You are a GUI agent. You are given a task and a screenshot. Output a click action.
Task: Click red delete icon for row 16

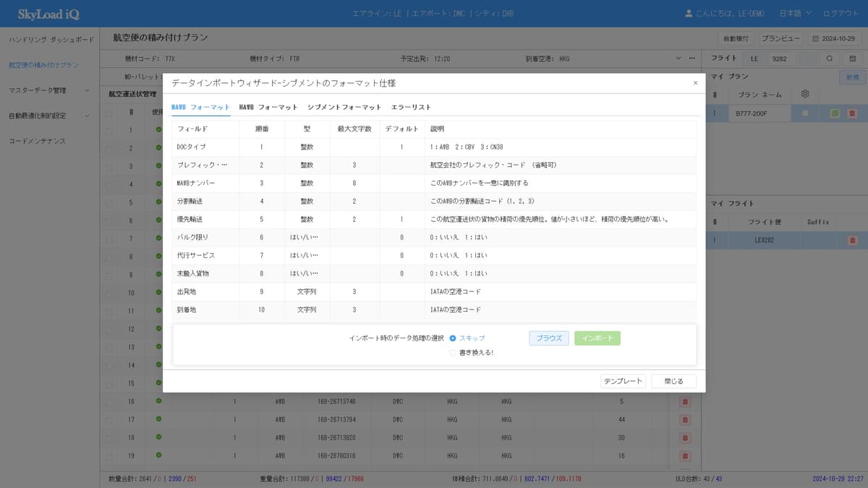tap(686, 401)
